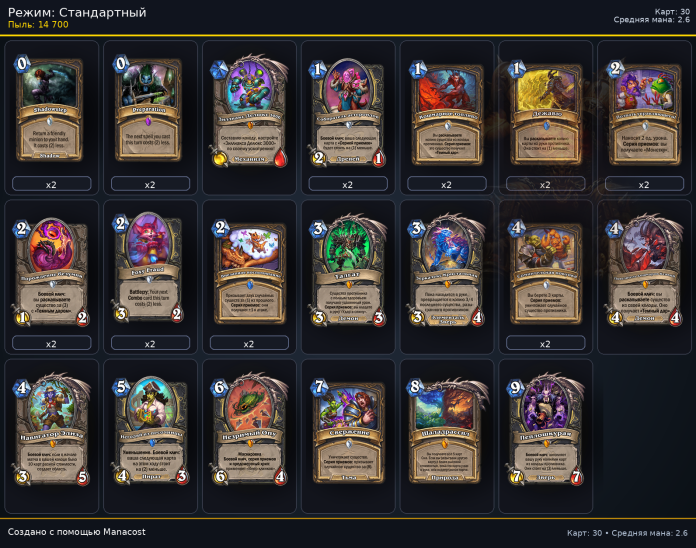Click the 0 mana gem on Shadowstep
The image size is (696, 548).
(x=22, y=64)
